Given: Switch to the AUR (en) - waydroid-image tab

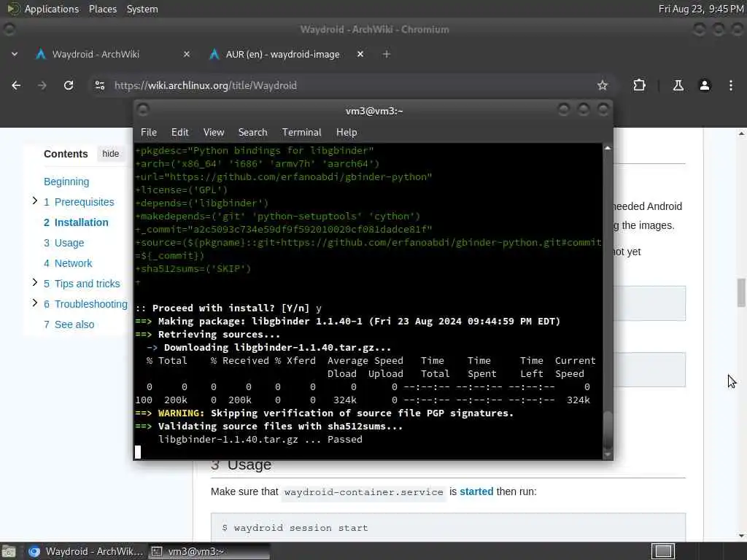Looking at the screenshot, I should [x=282, y=54].
